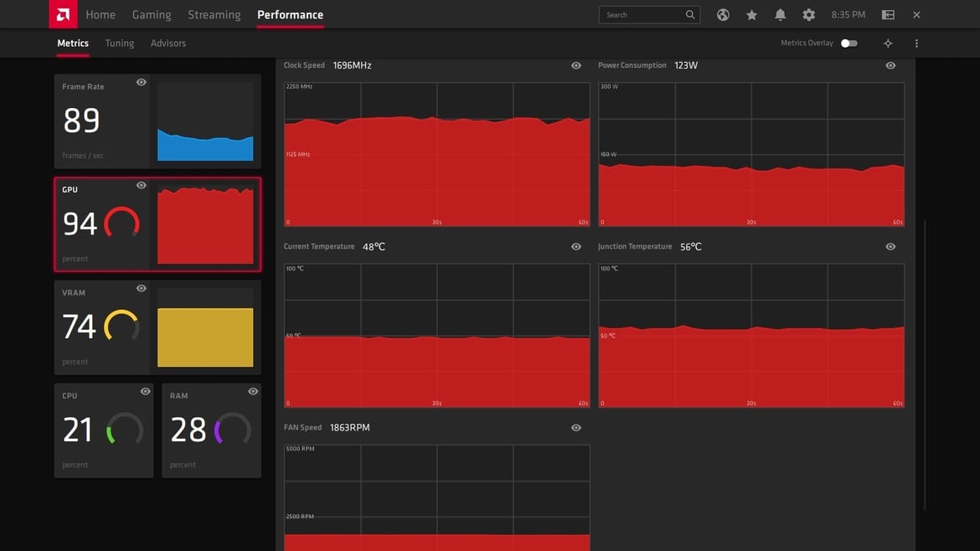
Task: Switch to the Tuning sub-tab
Action: pos(120,43)
